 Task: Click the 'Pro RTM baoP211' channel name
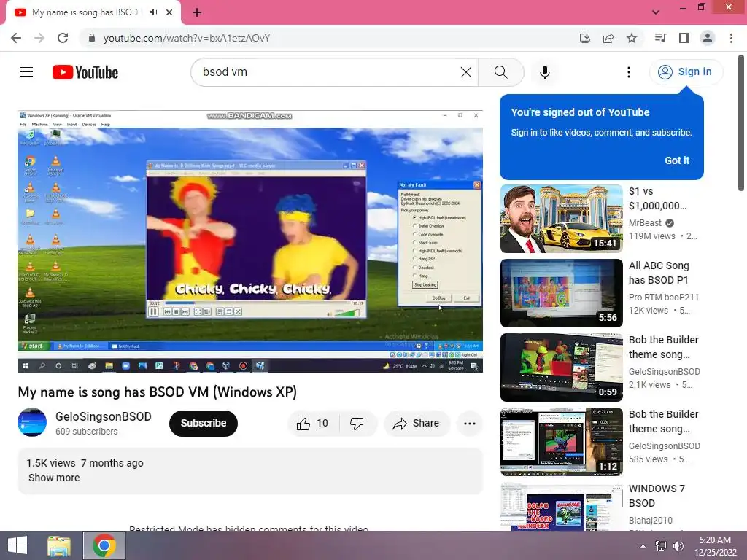pyautogui.click(x=664, y=297)
